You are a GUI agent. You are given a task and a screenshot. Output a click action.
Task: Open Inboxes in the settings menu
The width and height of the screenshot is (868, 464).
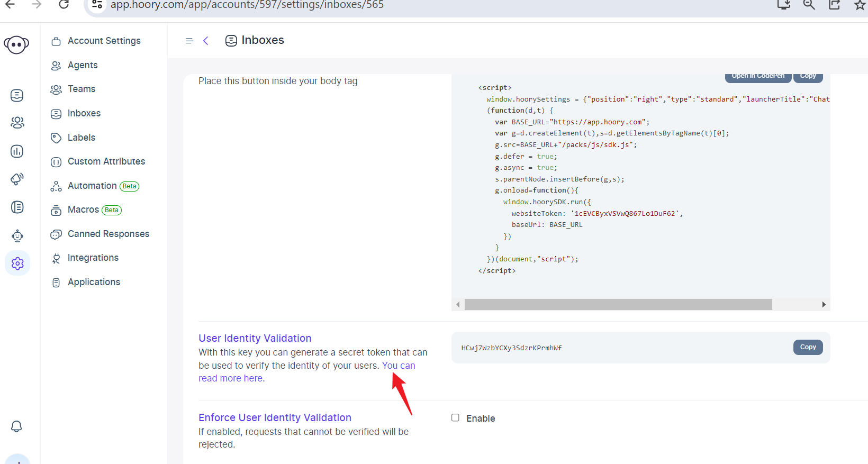75,113
